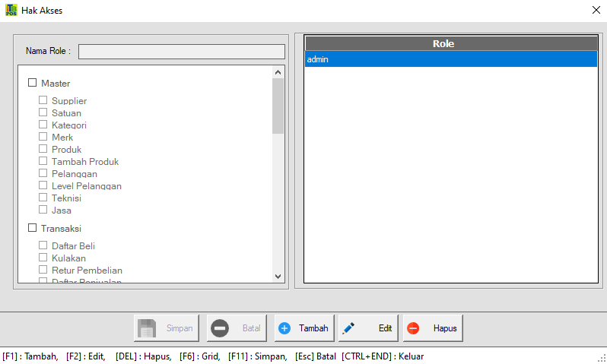Toggle the Daftar Beli checkbox
Viewport: 607px width, 364px height.
click(43, 245)
